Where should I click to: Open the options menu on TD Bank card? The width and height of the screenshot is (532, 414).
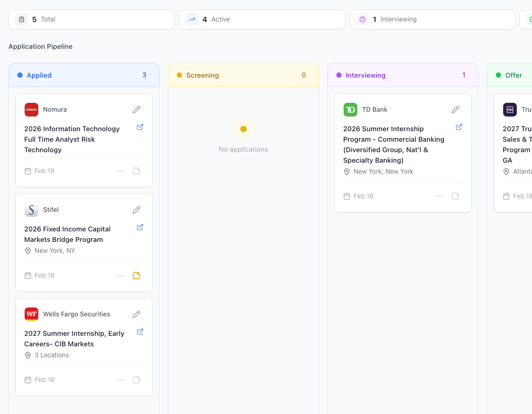coord(440,196)
